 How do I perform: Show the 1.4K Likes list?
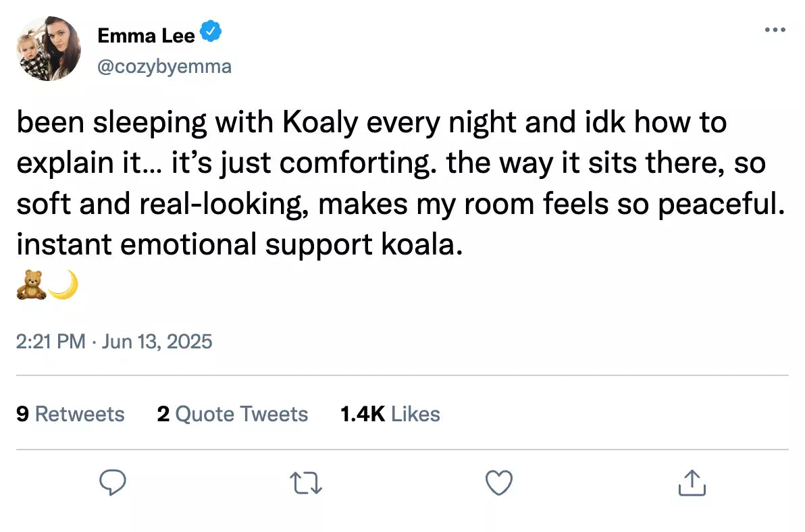(390, 414)
